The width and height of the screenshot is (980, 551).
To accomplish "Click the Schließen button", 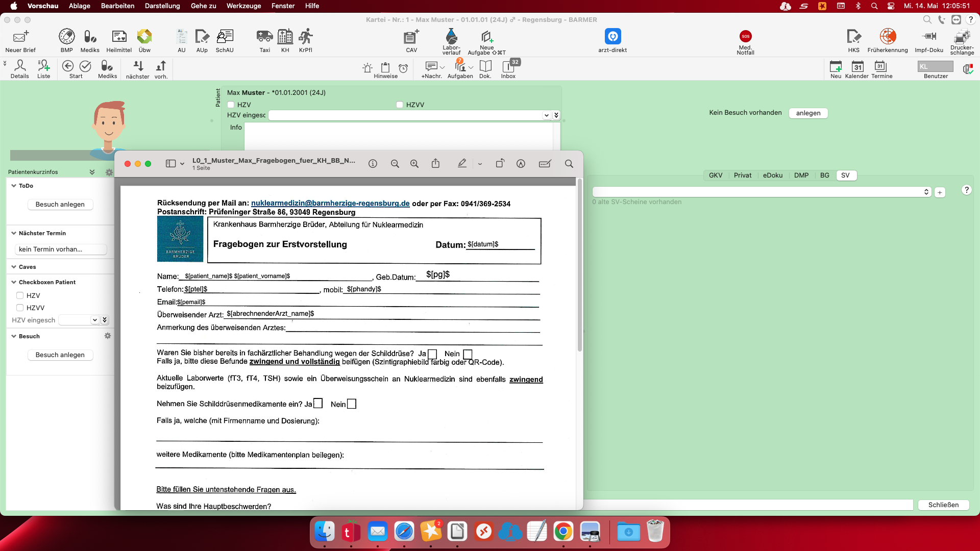I will 943,505.
